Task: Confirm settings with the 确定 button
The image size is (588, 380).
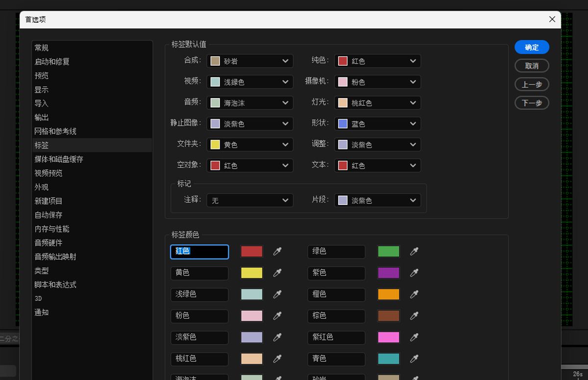Action: pyautogui.click(x=532, y=47)
